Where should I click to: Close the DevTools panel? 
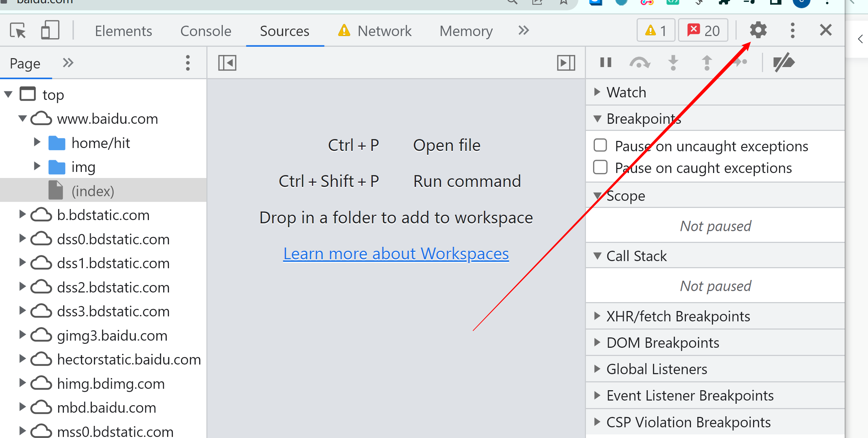click(x=826, y=30)
